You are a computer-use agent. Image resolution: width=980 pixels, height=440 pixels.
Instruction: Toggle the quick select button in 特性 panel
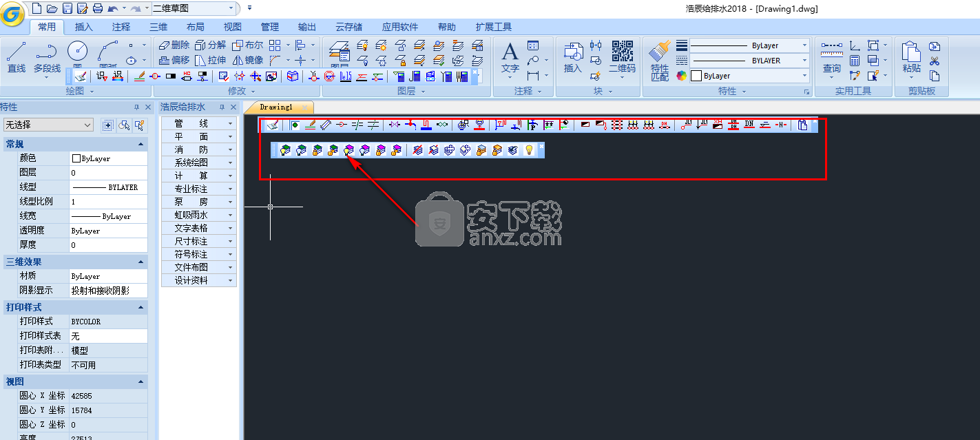click(x=140, y=125)
